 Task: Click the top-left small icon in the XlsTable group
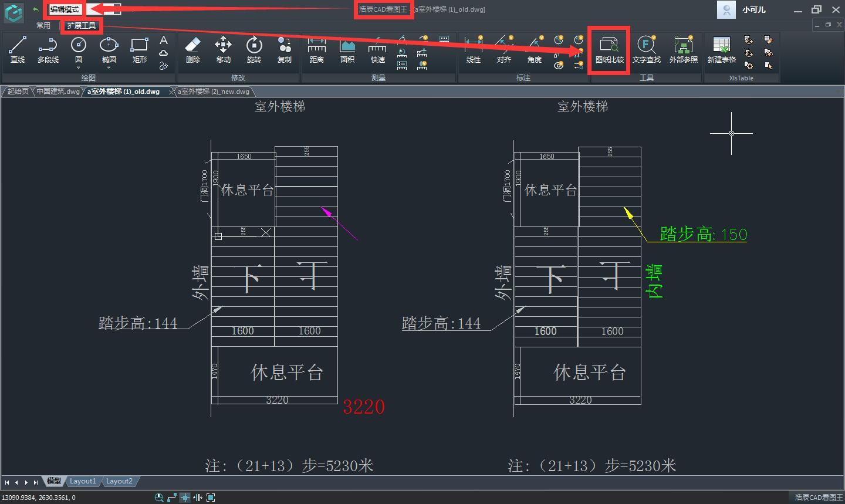(x=749, y=40)
